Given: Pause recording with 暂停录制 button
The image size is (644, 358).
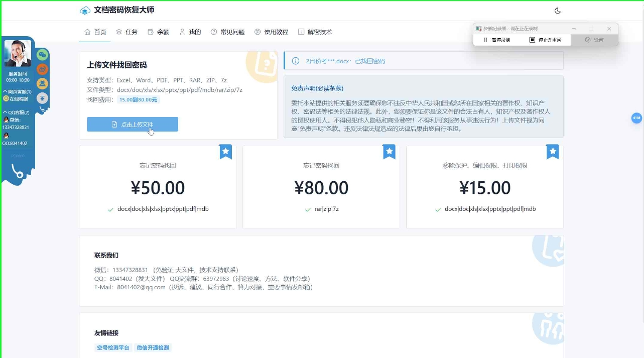Looking at the screenshot, I should 497,40.
